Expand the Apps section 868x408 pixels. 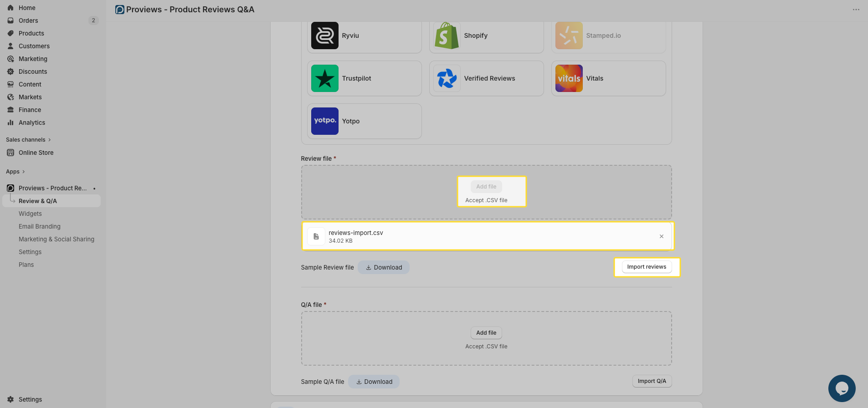click(15, 172)
